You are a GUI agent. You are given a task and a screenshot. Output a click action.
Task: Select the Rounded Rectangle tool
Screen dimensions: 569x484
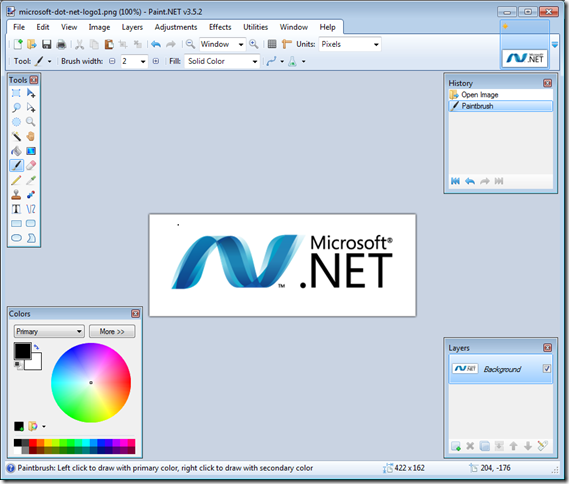(x=31, y=223)
